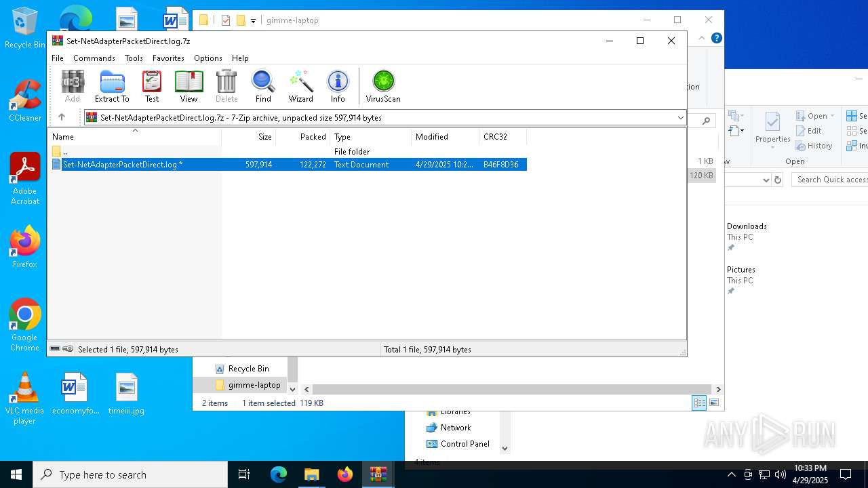The width and height of the screenshot is (868, 488).
Task: Select Control Panel in Explorer tree
Action: pos(458,444)
